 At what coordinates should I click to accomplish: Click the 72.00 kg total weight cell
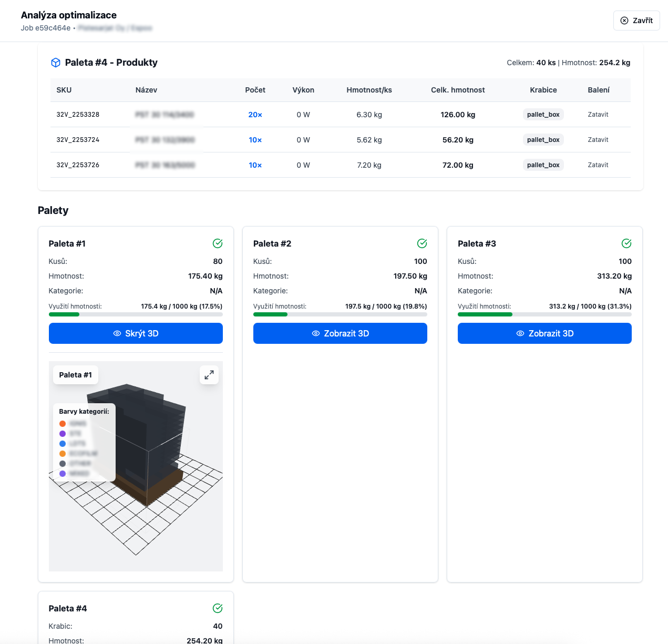[458, 165]
